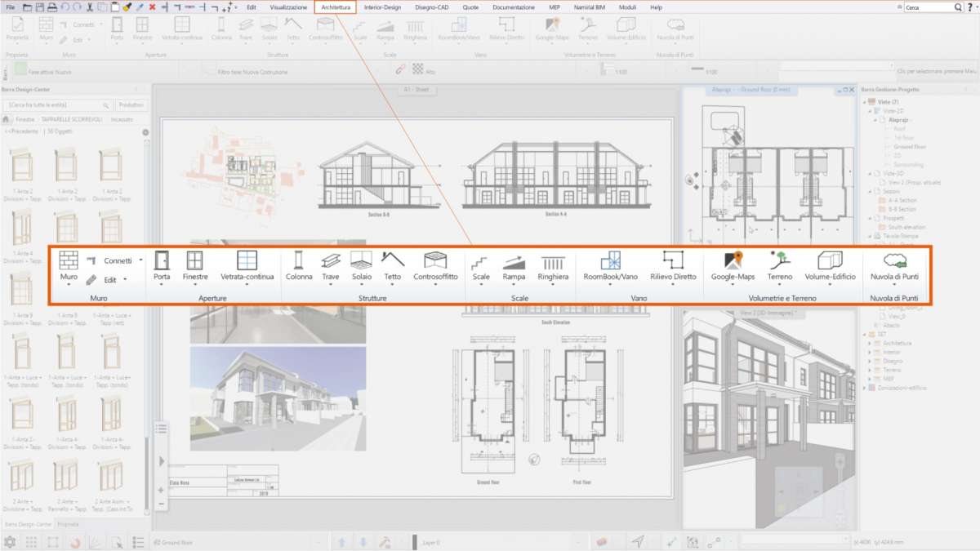Expand the Sezioni branch in the project tree
Screen dimensions: 980x551
869,191
